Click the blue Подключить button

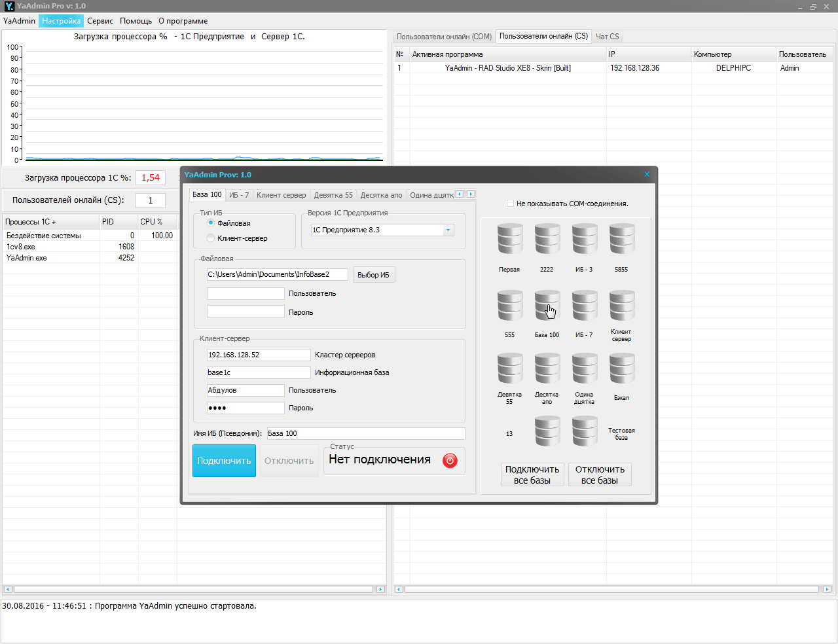pos(224,461)
